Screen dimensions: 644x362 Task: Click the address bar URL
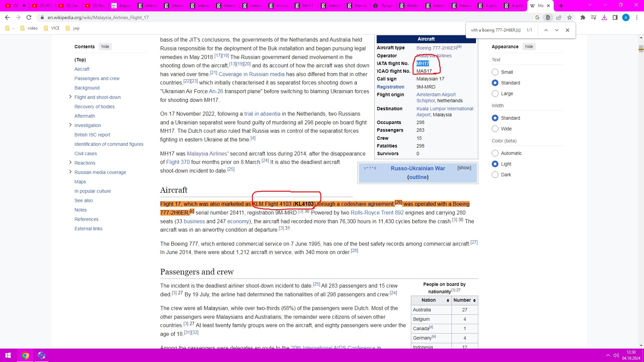[98, 17]
